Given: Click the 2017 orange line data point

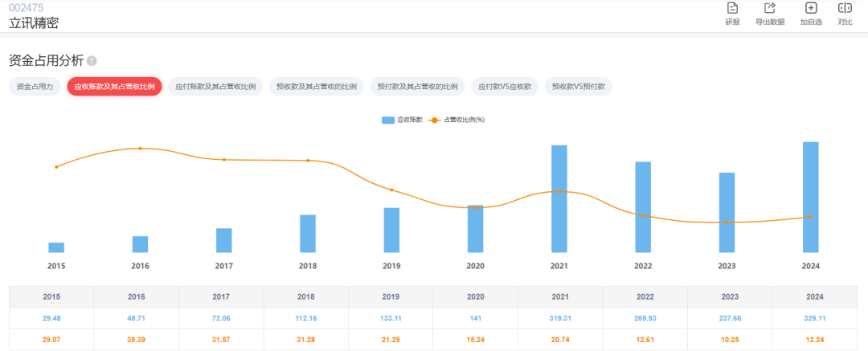Looking at the screenshot, I should pos(224,160).
